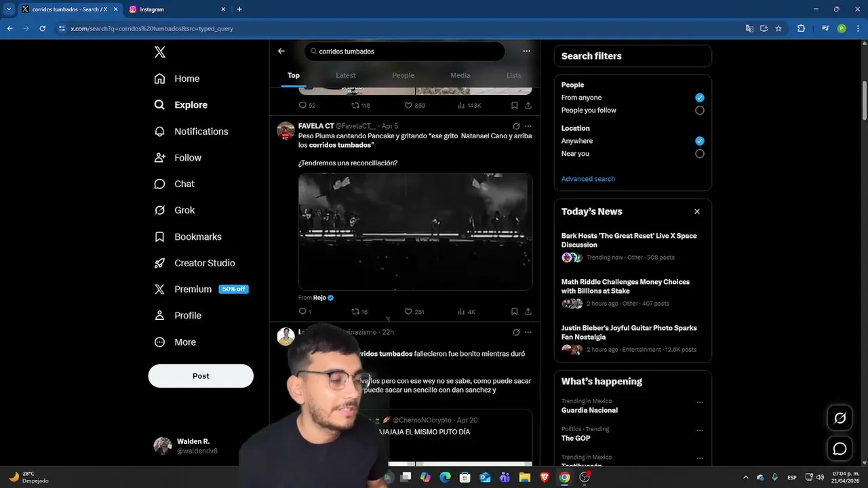Close the Today's News panel
This screenshot has height=488, width=868.
click(x=696, y=211)
